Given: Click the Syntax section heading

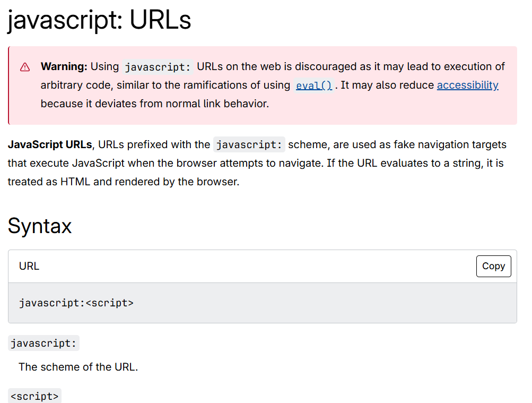Looking at the screenshot, I should (x=40, y=226).
